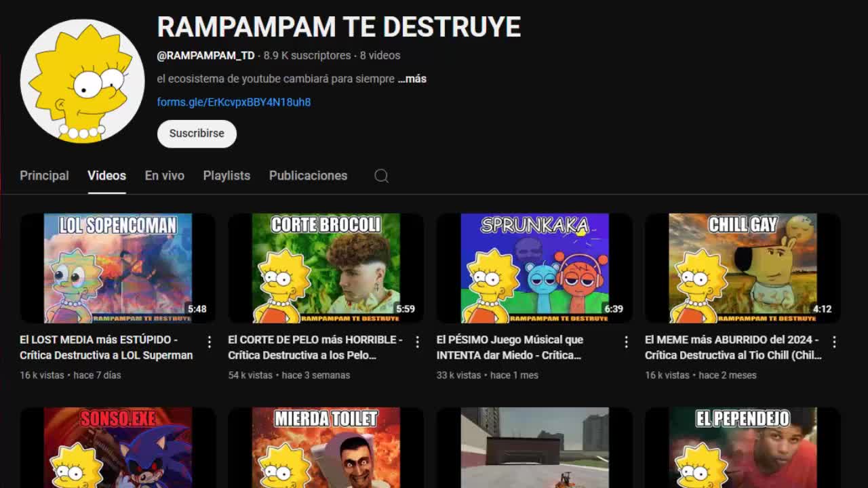Open options menu for LOL Superman video
868x488 pixels.
210,342
